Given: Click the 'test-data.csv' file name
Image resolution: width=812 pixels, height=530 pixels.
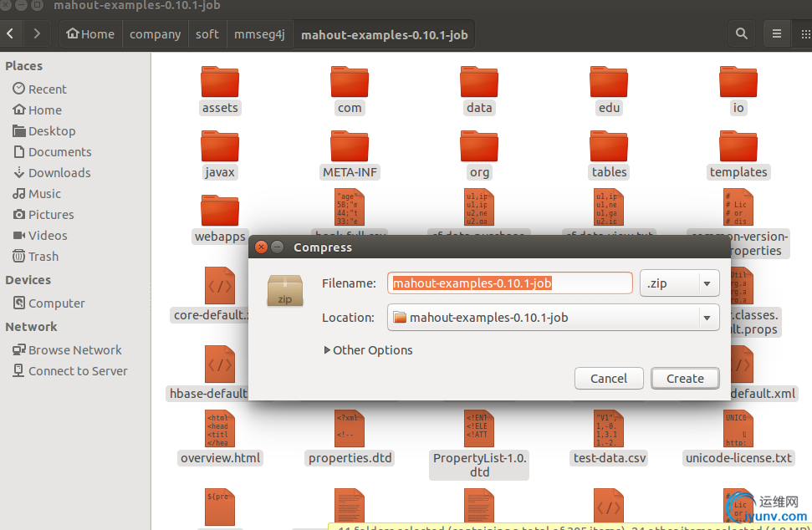Looking at the screenshot, I should click(x=610, y=458).
